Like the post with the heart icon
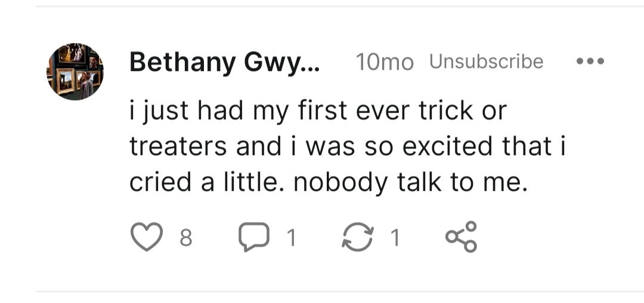Screen dimensions: 644x303 (147, 237)
